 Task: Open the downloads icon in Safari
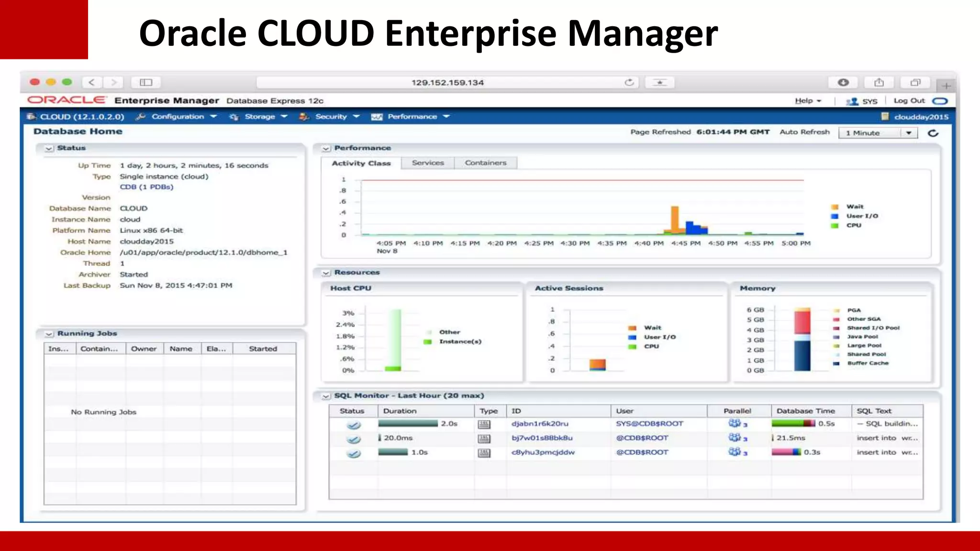843,82
